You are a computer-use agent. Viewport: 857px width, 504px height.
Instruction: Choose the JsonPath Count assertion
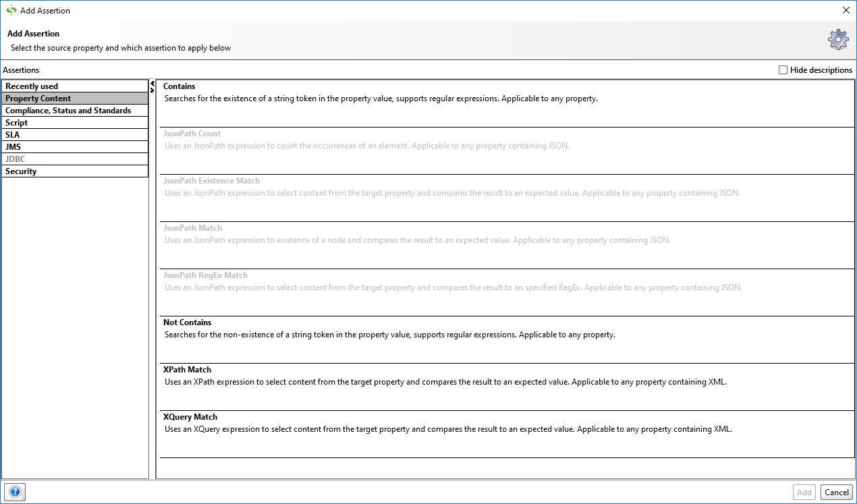pos(507,151)
